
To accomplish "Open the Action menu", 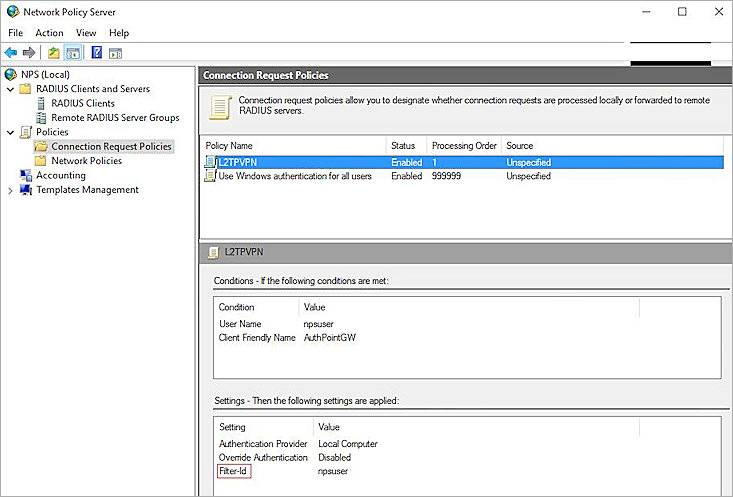I will tap(49, 33).
